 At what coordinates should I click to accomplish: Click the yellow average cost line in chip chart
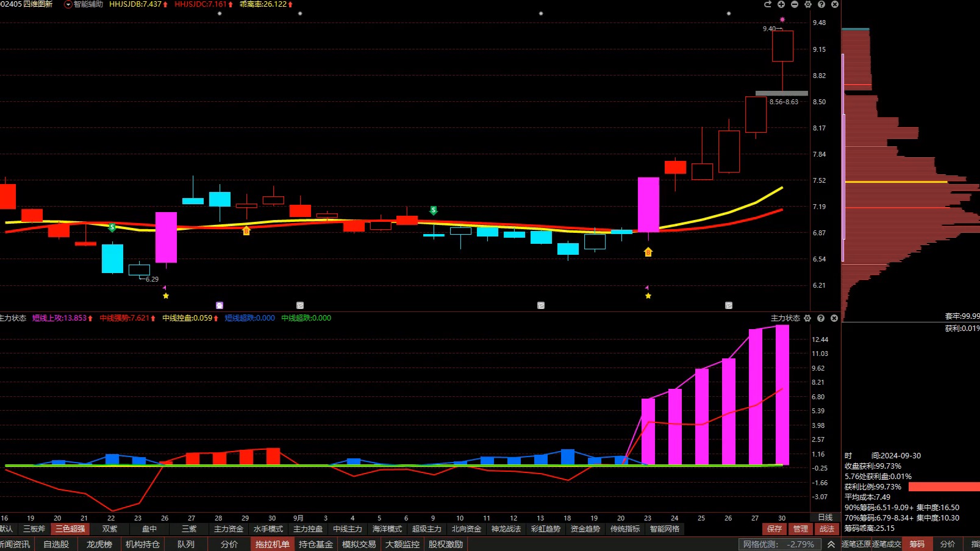[x=896, y=182]
